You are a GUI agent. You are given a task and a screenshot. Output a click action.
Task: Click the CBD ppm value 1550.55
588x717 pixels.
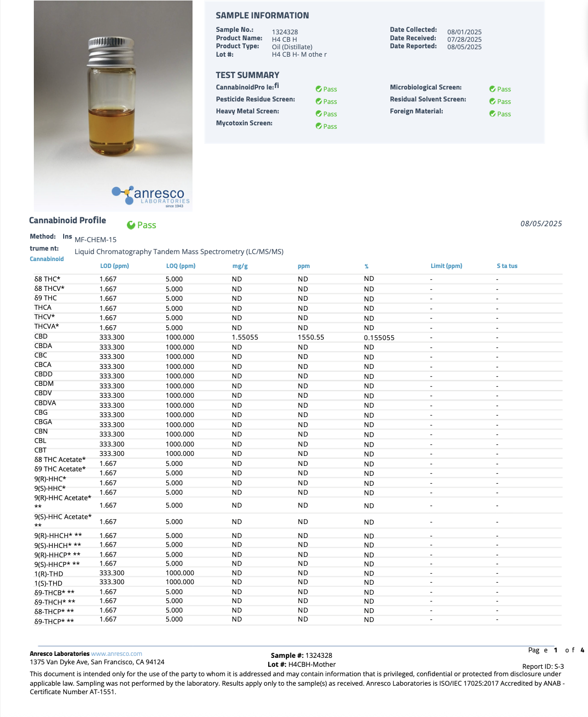[311, 337]
